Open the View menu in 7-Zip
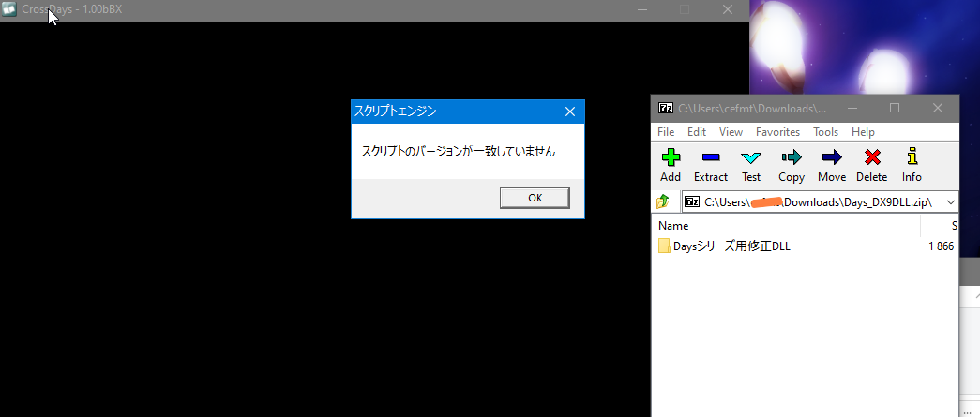 [x=731, y=132]
